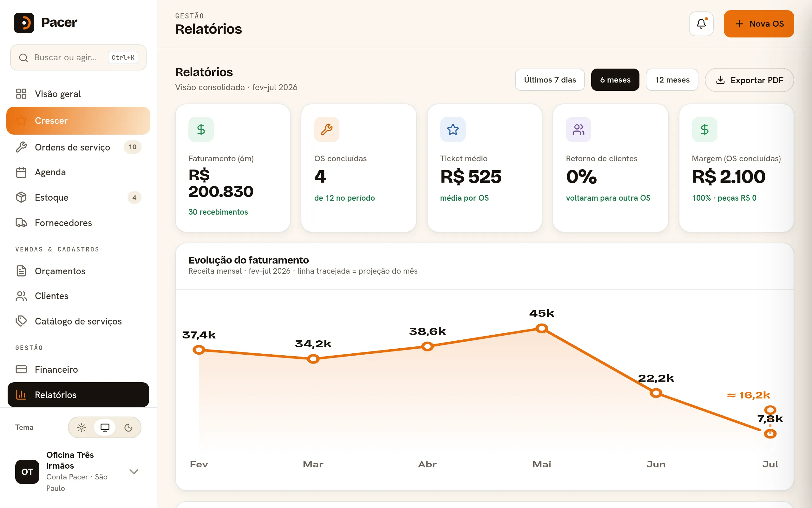Open Visão geral in the sidebar
The width and height of the screenshot is (812, 508).
click(78, 94)
